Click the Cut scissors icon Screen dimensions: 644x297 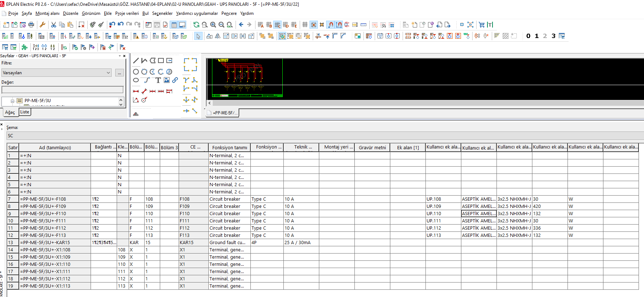54,25
